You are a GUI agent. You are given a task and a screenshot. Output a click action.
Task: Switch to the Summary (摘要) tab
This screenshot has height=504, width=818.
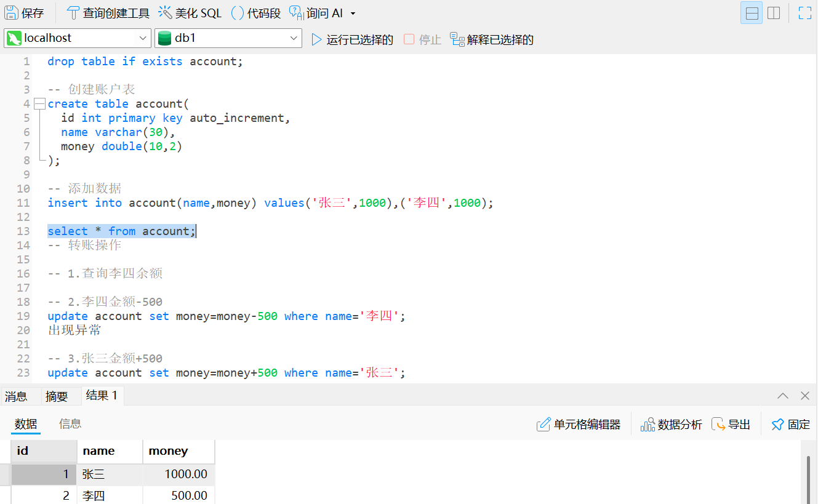coord(57,396)
